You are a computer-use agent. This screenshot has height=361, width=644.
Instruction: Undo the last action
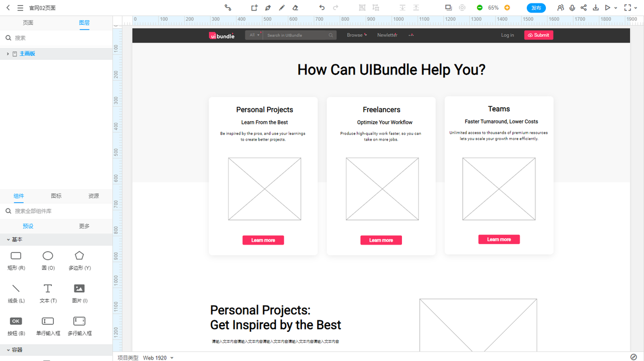322,8
